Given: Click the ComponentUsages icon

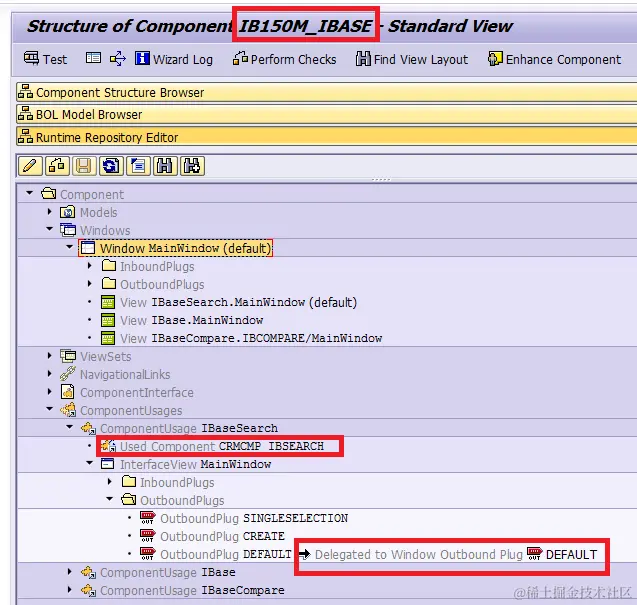Looking at the screenshot, I should pyautogui.click(x=68, y=410).
